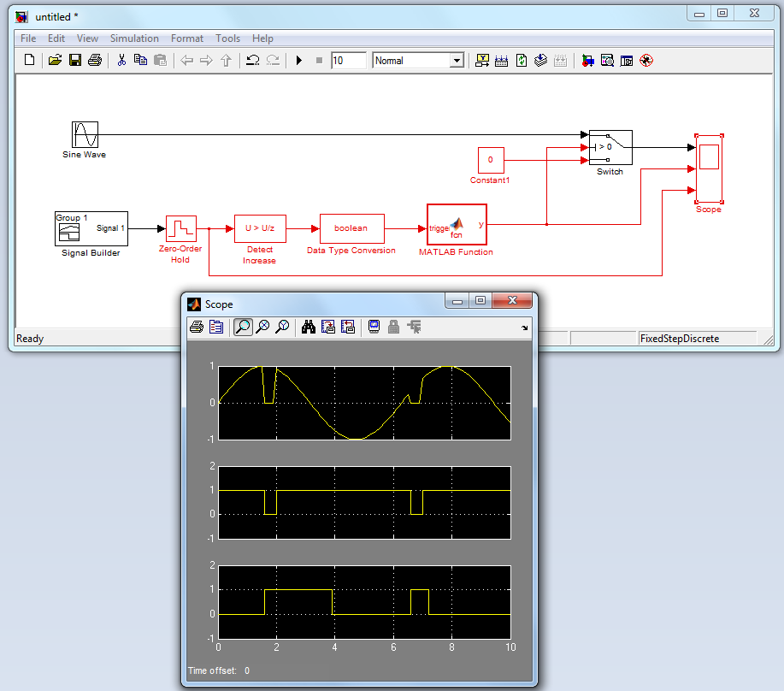This screenshot has height=691, width=784.
Task: Start the simulation with the play button
Action: [298, 61]
